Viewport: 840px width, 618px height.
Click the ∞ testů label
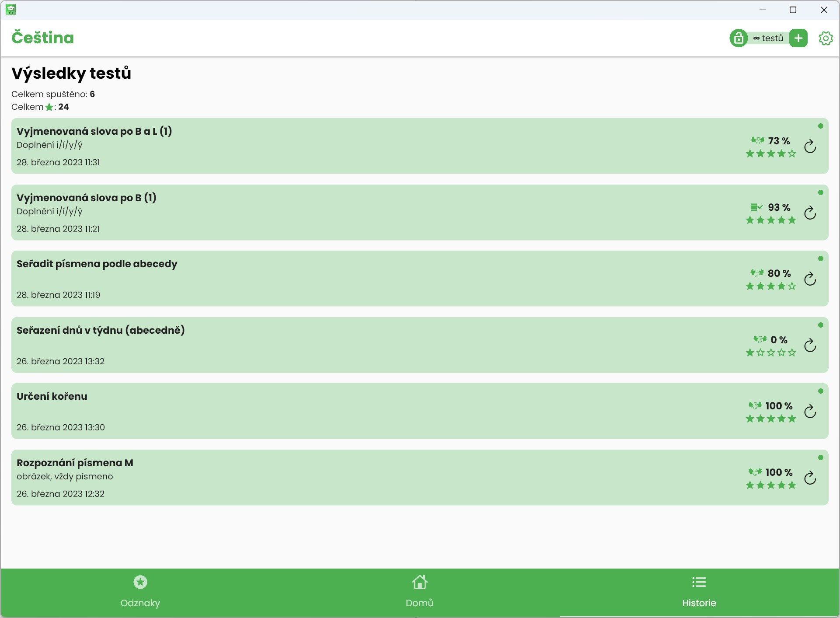768,38
